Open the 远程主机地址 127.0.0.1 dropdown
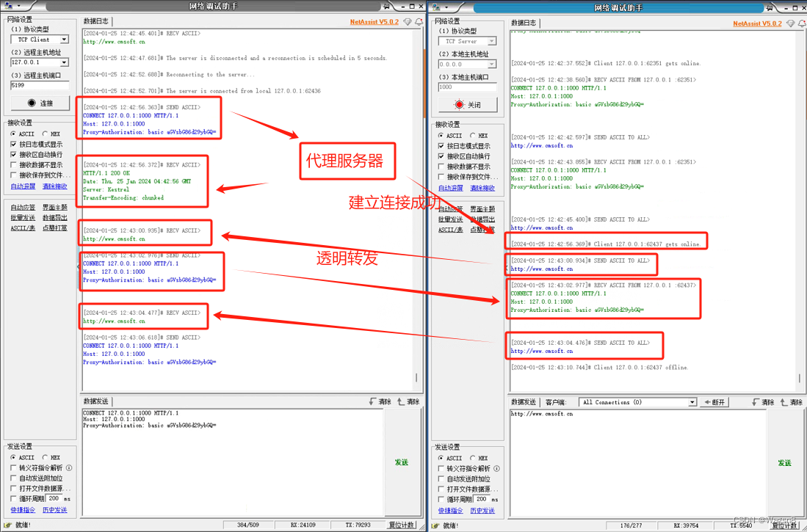This screenshot has width=807, height=532. pyautogui.click(x=65, y=62)
